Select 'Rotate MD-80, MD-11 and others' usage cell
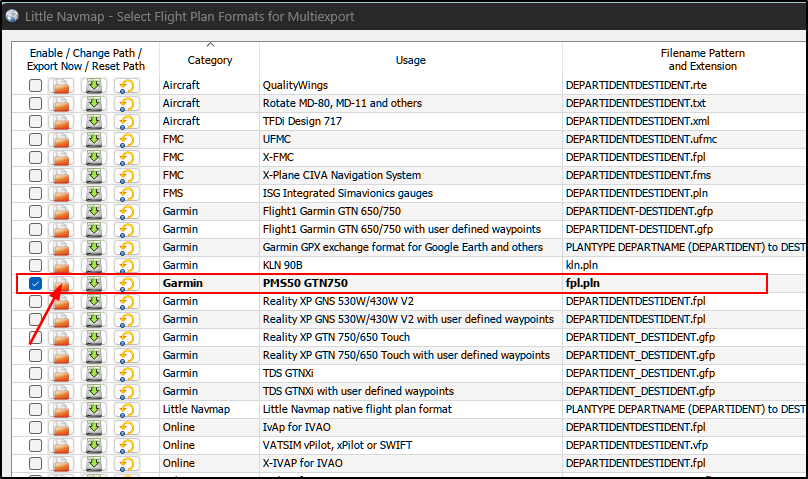808x479 pixels. coord(411,104)
